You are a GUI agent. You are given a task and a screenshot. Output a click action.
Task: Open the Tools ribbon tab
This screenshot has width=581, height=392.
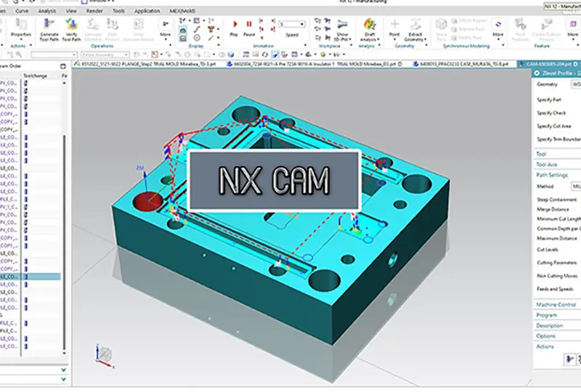coord(118,11)
